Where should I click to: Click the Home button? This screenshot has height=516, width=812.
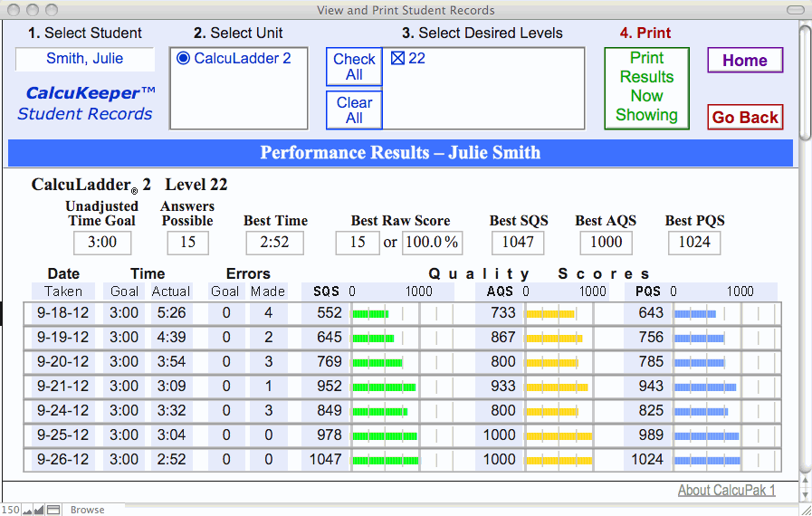click(745, 61)
